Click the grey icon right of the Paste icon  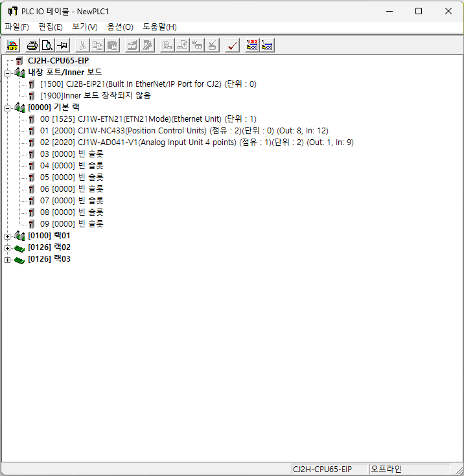(x=132, y=45)
